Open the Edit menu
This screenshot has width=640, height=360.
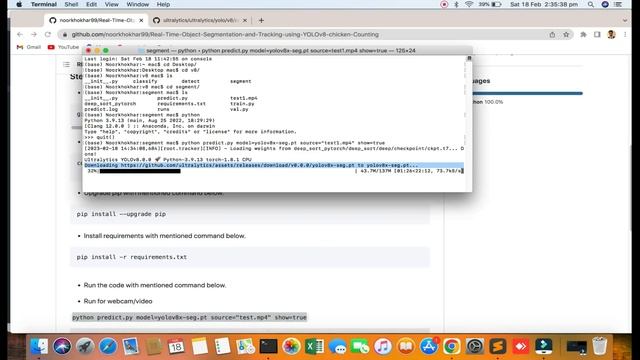click(x=91, y=4)
